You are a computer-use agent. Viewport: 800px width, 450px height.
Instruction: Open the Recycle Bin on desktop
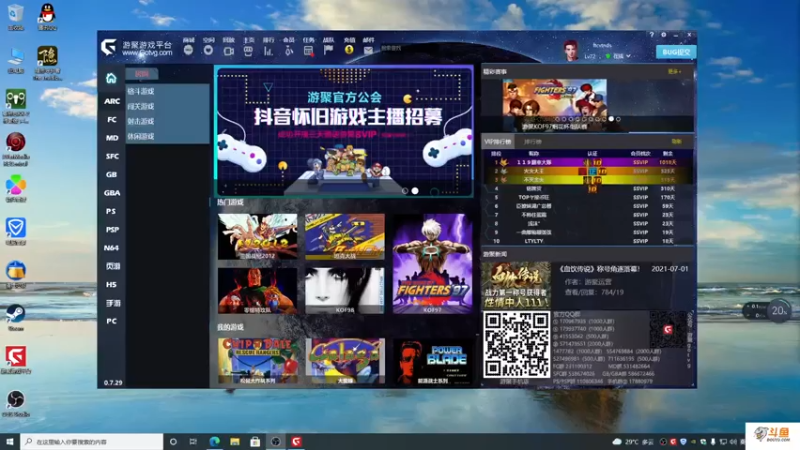pos(15,13)
